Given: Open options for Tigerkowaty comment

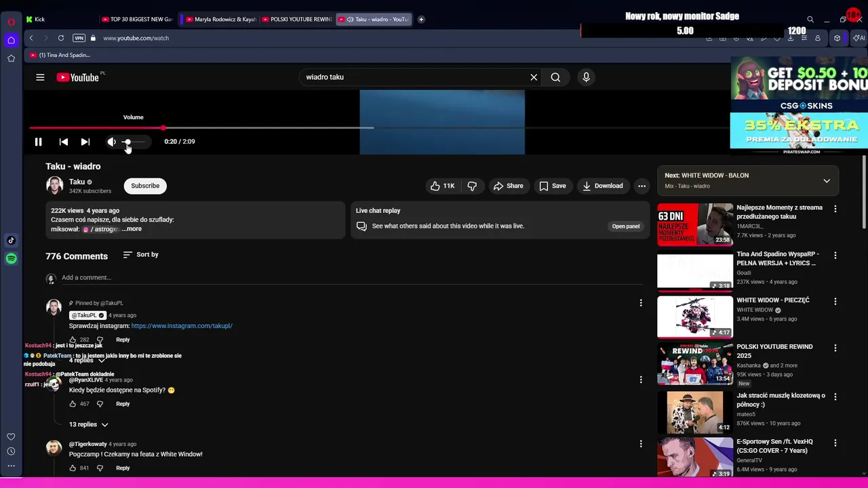Looking at the screenshot, I should [x=641, y=444].
